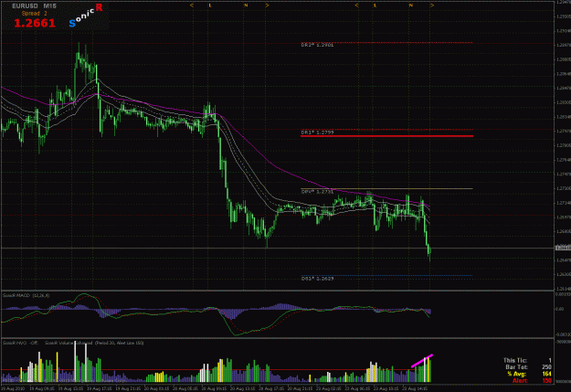Click the 19 Aug 17:15 time label

pyautogui.click(x=100, y=388)
